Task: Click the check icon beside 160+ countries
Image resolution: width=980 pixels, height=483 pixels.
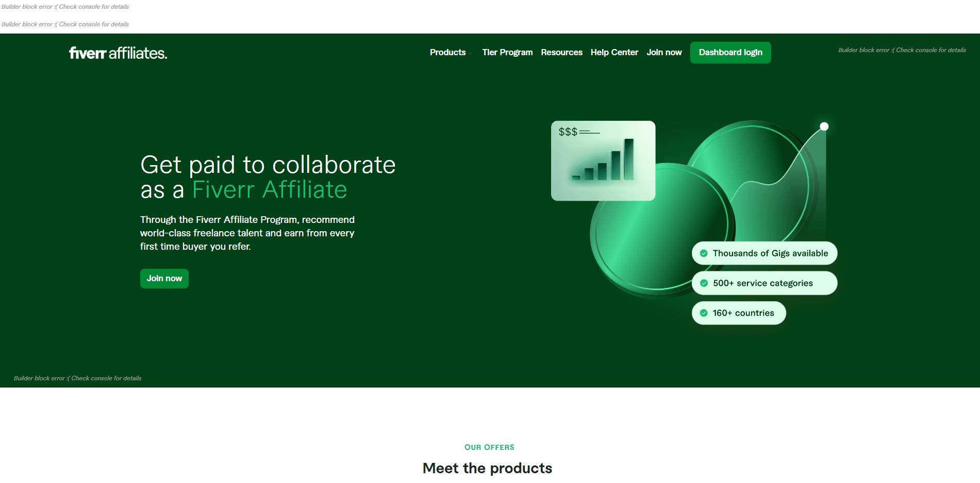Action: (704, 313)
